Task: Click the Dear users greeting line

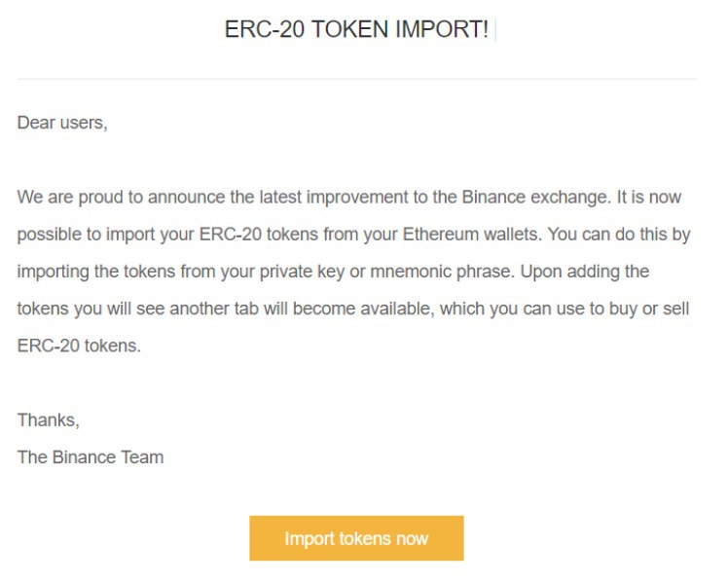Action: 62,123
